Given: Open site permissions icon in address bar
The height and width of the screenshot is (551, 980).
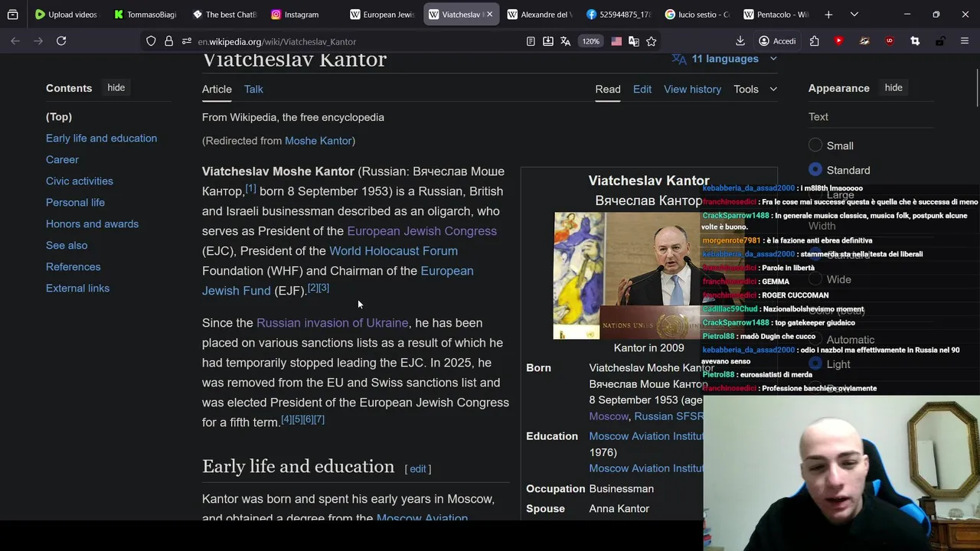Looking at the screenshot, I should (187, 41).
